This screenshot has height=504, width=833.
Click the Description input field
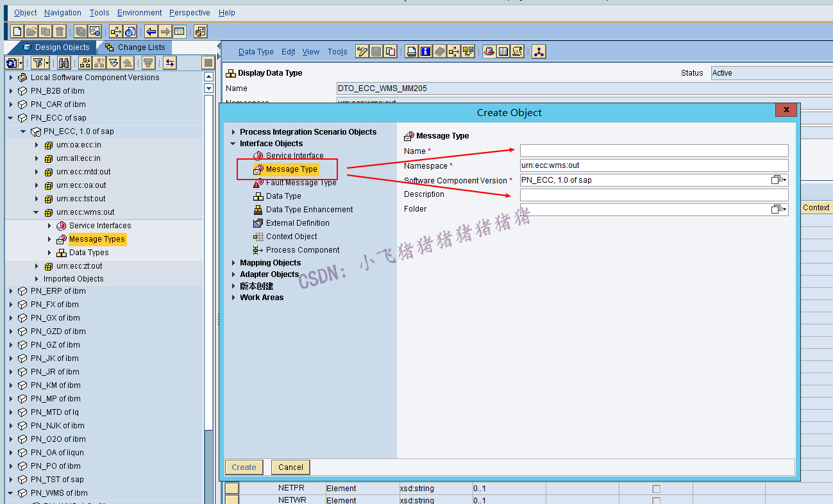coord(654,195)
